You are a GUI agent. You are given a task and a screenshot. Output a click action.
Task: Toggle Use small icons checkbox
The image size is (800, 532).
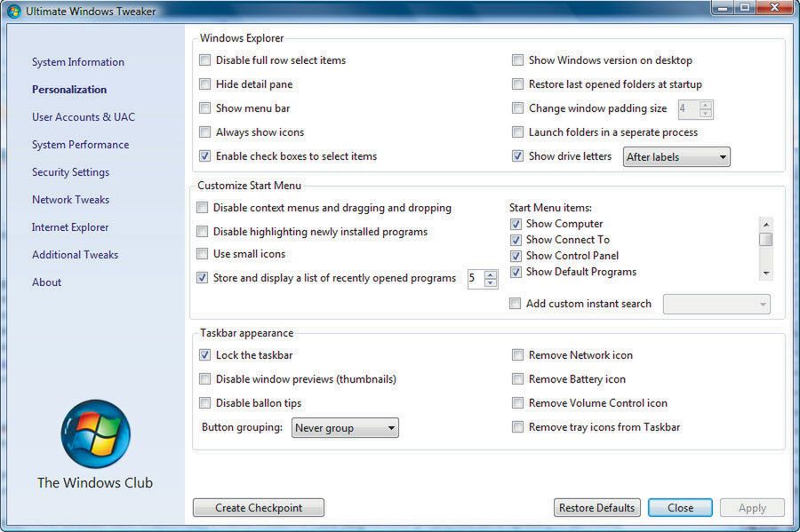(202, 253)
